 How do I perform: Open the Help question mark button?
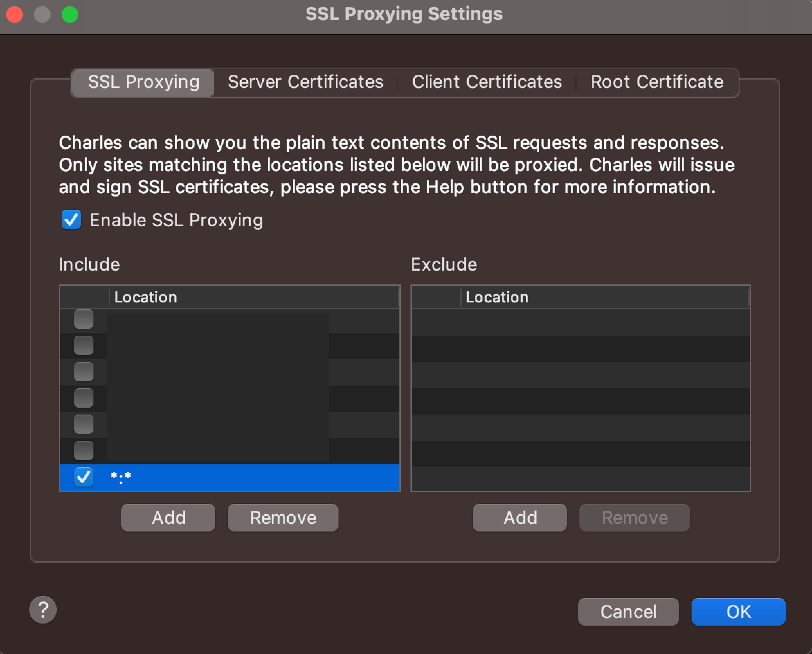point(43,610)
